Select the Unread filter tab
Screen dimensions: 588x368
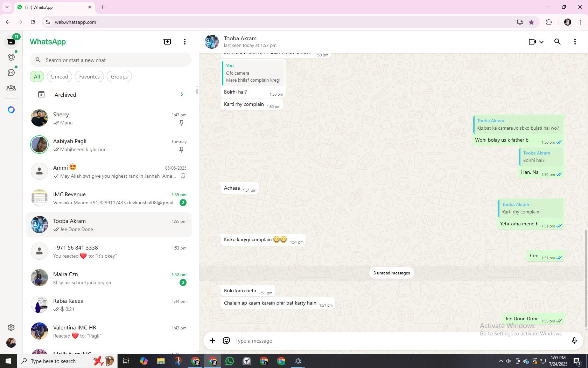pyautogui.click(x=59, y=77)
